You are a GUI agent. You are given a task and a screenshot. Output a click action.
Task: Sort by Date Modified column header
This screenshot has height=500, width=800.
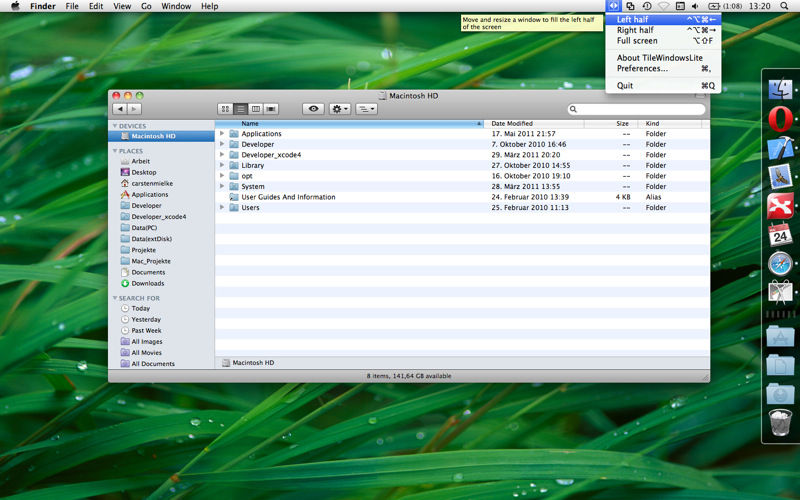pos(534,123)
